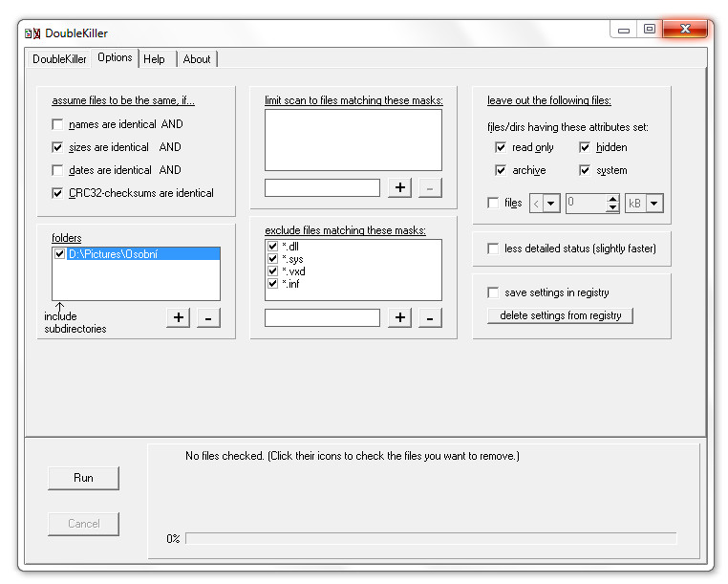
Task: Click the file size number field
Action: pos(587,203)
